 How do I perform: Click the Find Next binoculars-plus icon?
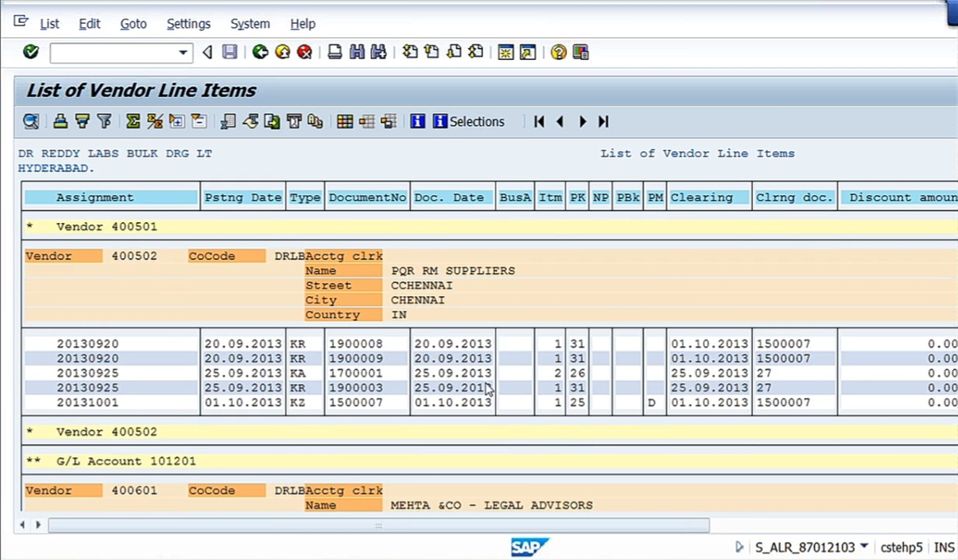click(379, 52)
